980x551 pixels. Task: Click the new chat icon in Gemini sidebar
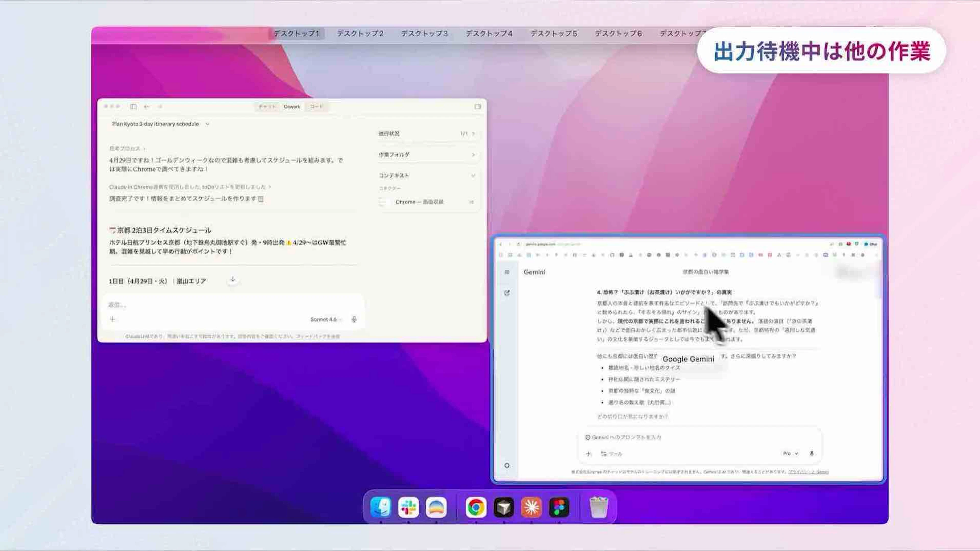(x=507, y=293)
